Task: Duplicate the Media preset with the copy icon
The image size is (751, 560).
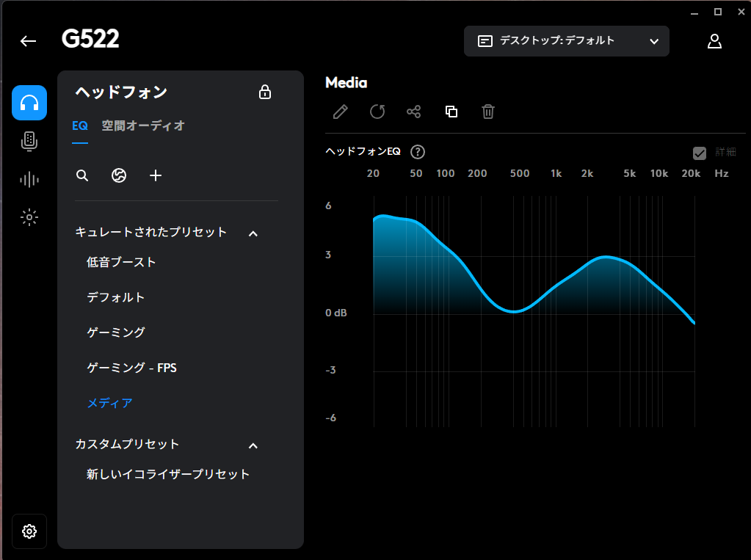Action: [451, 112]
